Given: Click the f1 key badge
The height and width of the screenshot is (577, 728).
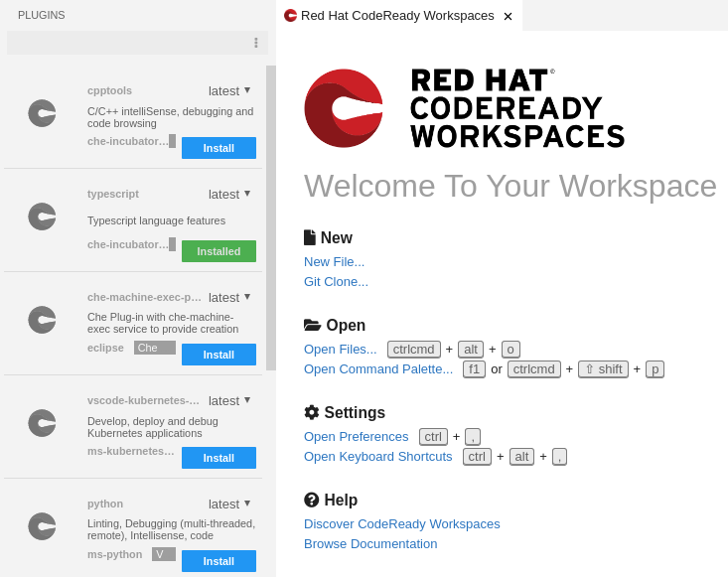Looking at the screenshot, I should [474, 369].
